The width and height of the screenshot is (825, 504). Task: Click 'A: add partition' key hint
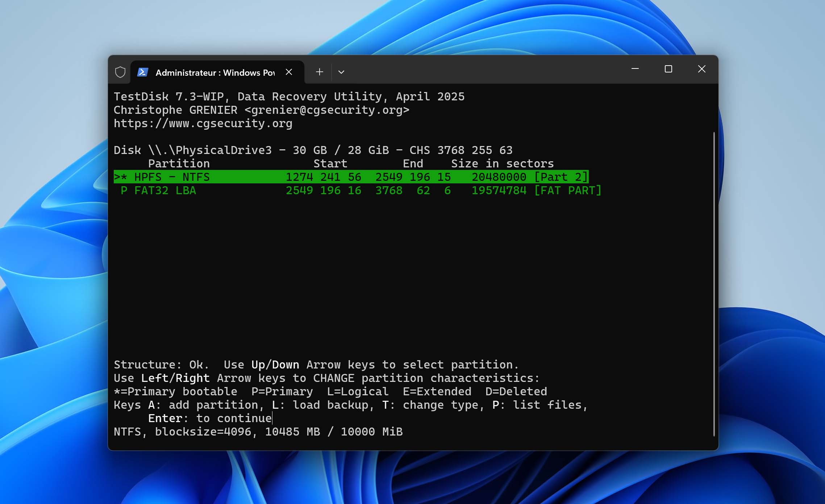tap(203, 405)
